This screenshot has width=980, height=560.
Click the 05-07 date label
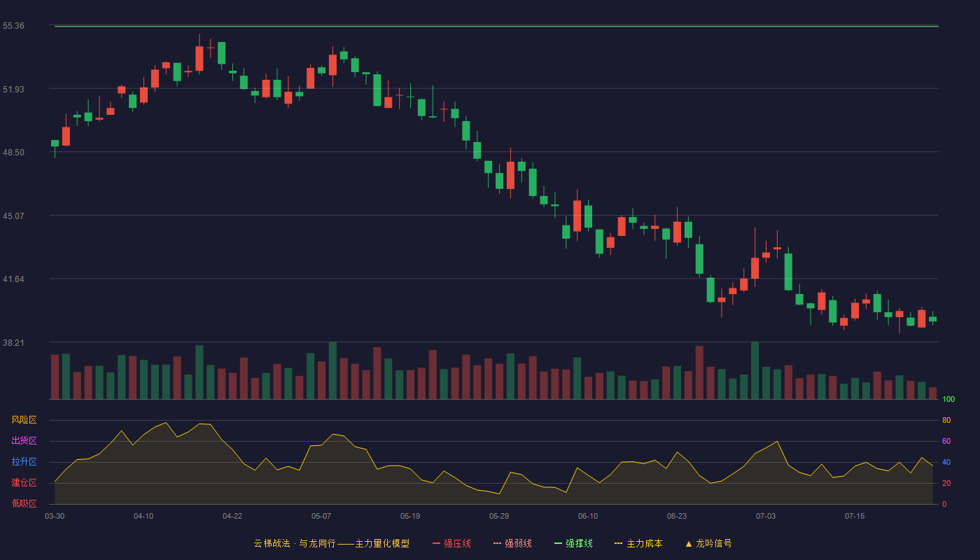point(321,516)
